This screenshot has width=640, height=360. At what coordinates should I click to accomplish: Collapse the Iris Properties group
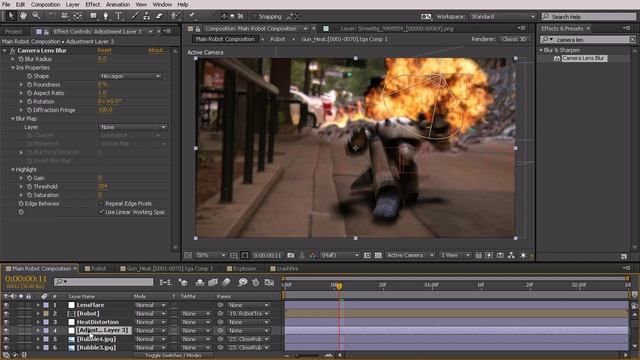click(13, 67)
